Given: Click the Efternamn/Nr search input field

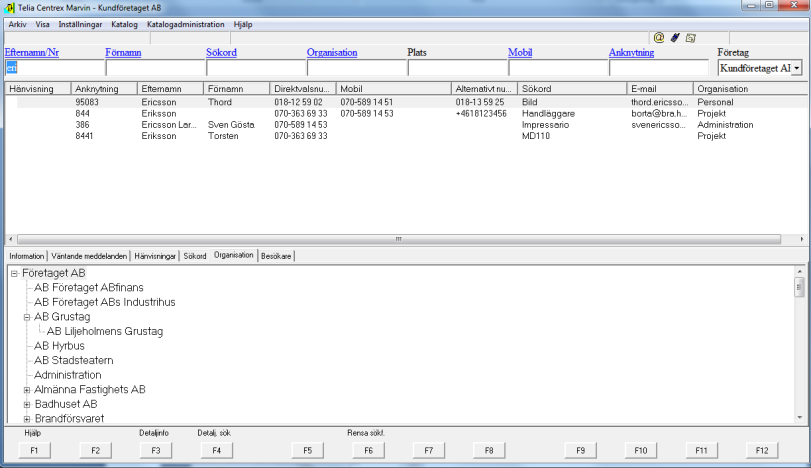Looking at the screenshot, I should pos(54,68).
